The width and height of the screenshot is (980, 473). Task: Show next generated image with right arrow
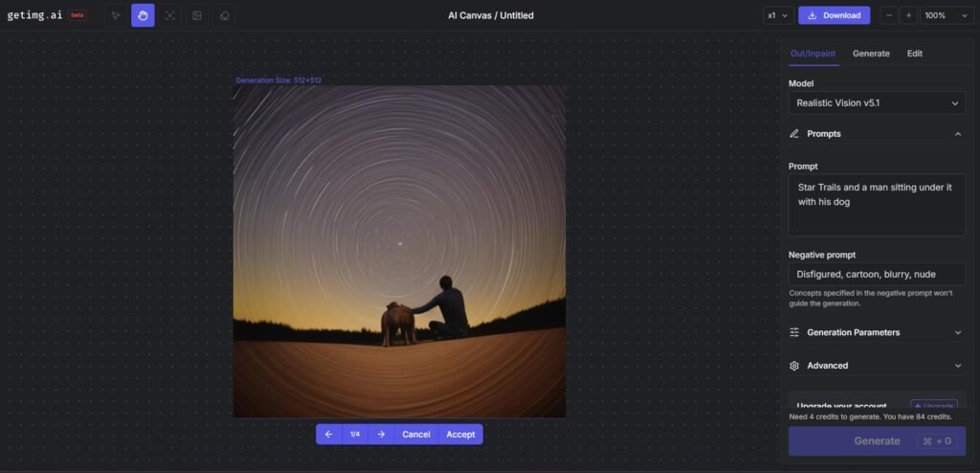(x=381, y=434)
